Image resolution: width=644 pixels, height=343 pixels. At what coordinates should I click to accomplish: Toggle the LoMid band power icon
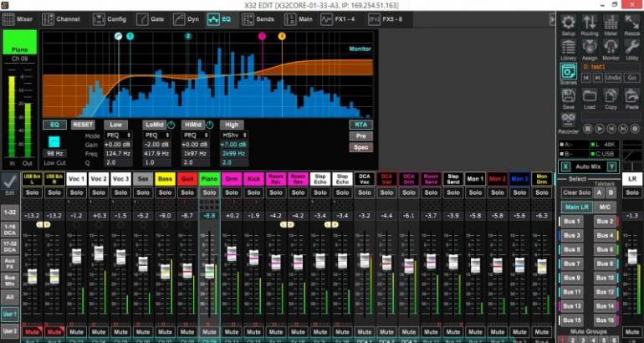171,125
